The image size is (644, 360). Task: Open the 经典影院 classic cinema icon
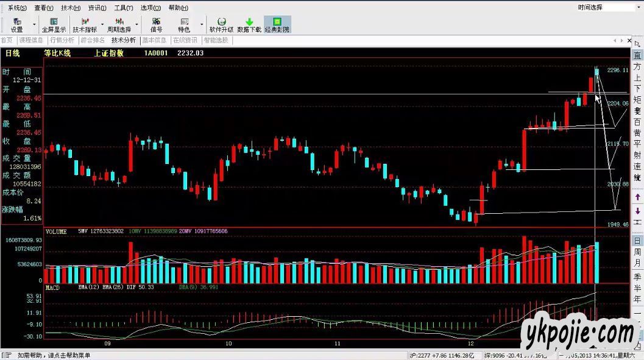click(x=277, y=25)
